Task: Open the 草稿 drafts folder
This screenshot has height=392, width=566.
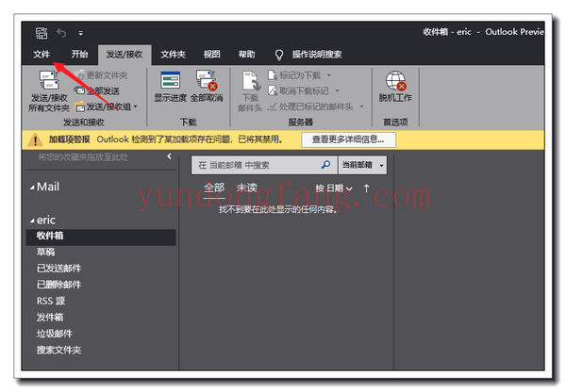Action: 46,253
